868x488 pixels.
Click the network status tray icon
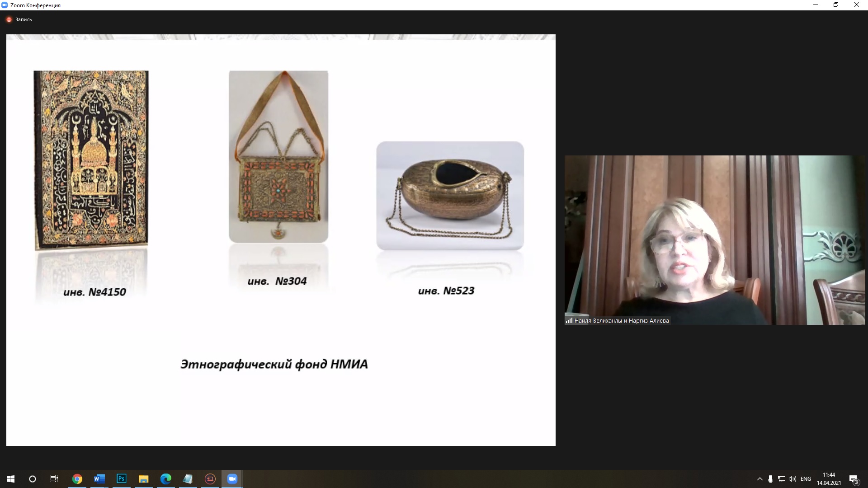tap(782, 479)
